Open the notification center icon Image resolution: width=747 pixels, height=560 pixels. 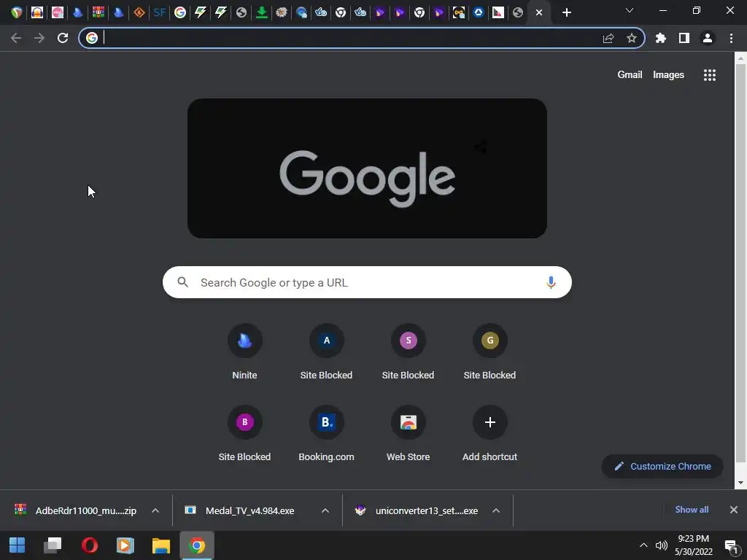731,546
